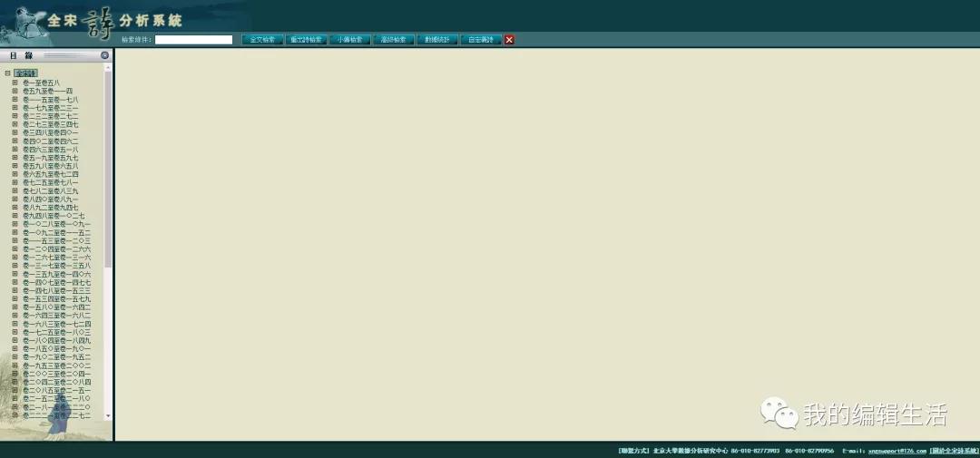The height and width of the screenshot is (458, 980).
Task: Expand the 卷五九至卷一一四 node
Action: click(15, 92)
